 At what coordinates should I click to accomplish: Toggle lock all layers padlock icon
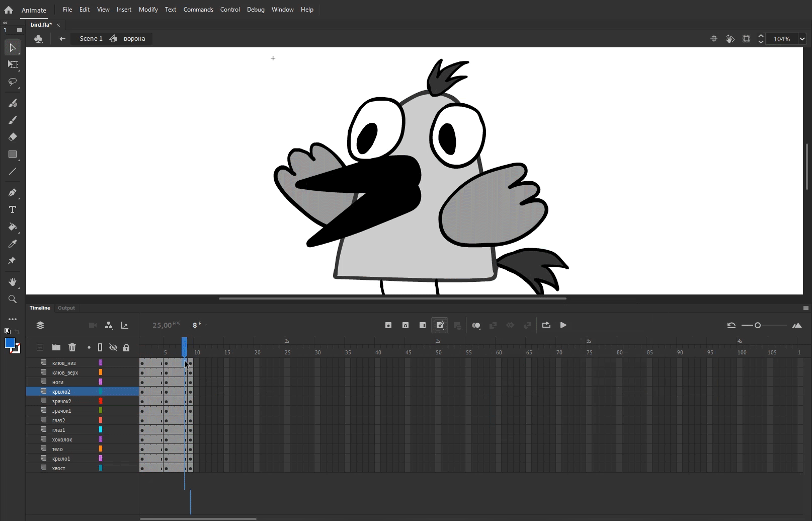coord(126,347)
